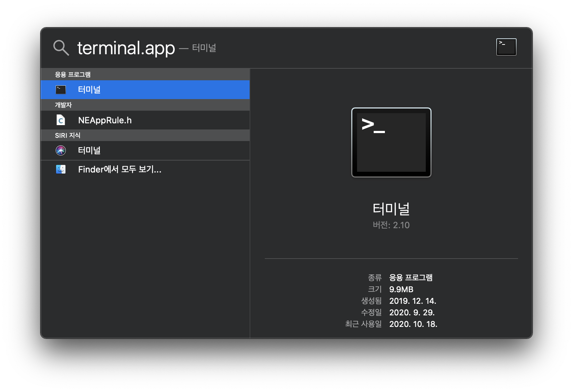
Task: Select the highlighted 터미널 application result
Action: pyautogui.click(x=145, y=90)
